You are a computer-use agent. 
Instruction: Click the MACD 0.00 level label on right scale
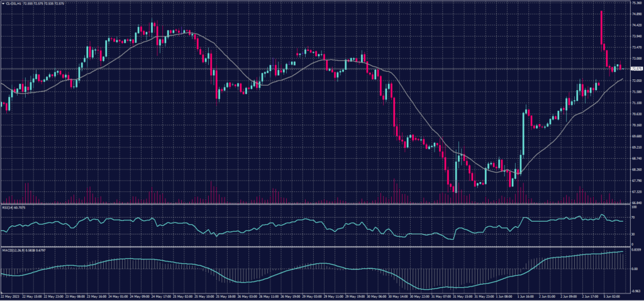click(634, 269)
